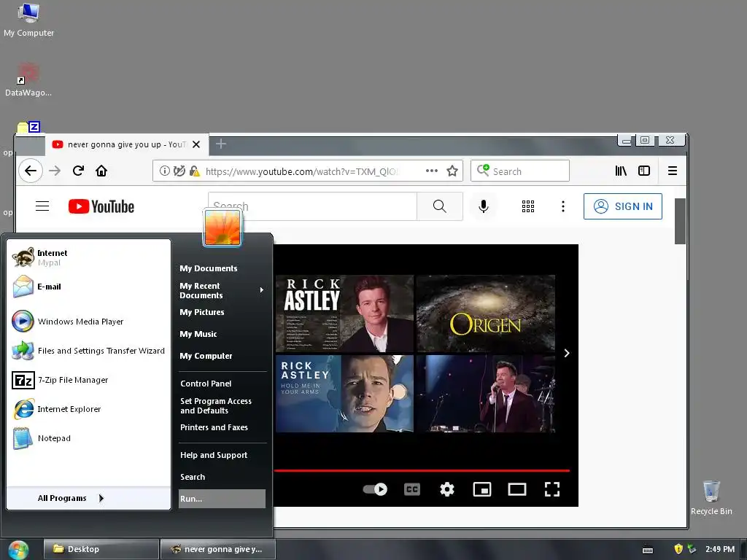Open YouTube settings three-dot menu
747x560 pixels.
563,206
